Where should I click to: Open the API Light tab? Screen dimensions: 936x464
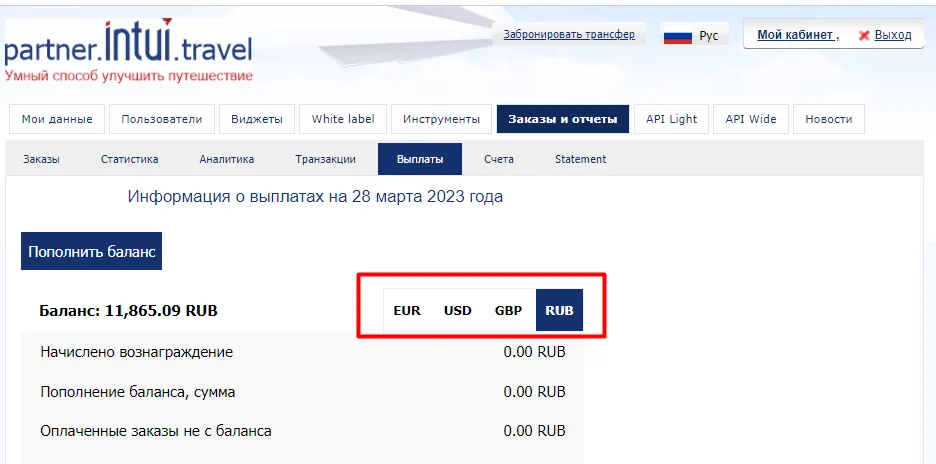click(x=671, y=119)
